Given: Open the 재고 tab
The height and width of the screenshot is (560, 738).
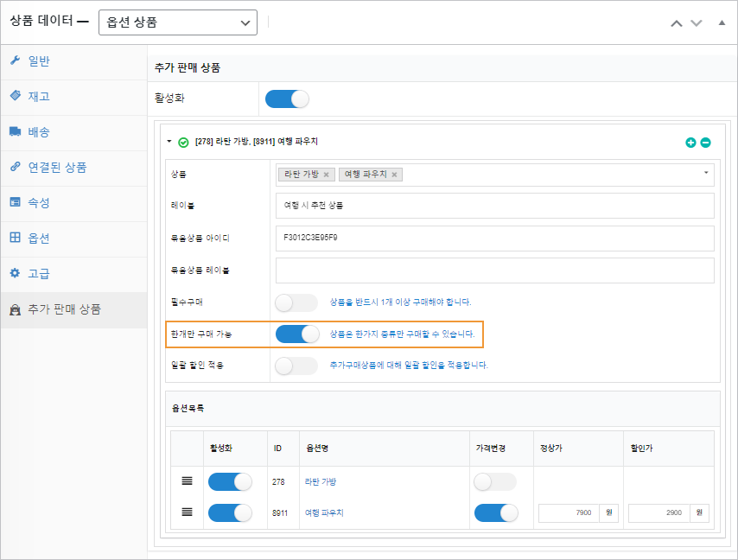Looking at the screenshot, I should [x=39, y=96].
